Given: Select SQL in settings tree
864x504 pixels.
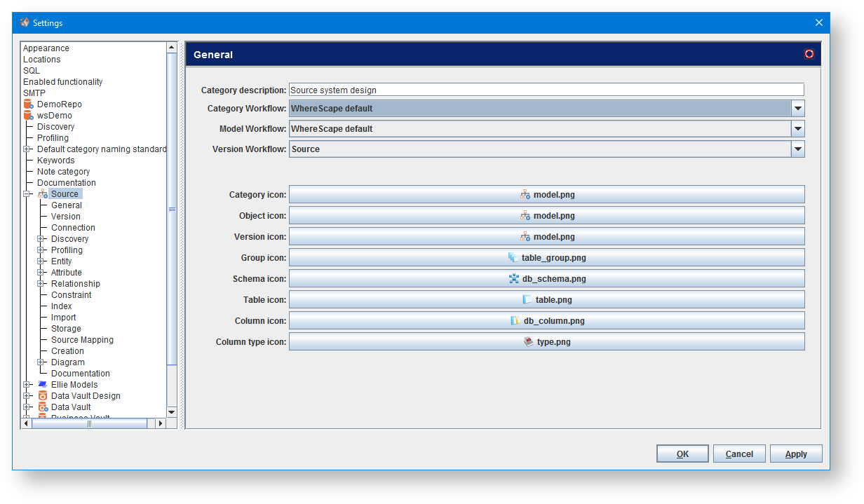Looking at the screenshot, I should [32, 71].
